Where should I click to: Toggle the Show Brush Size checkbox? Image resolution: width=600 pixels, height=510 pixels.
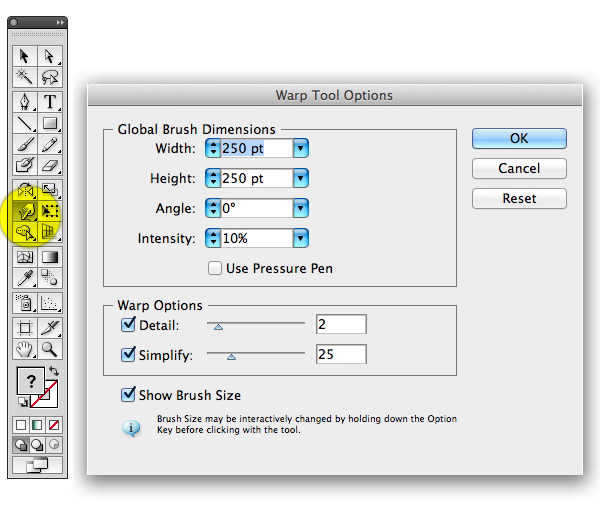pyautogui.click(x=128, y=395)
